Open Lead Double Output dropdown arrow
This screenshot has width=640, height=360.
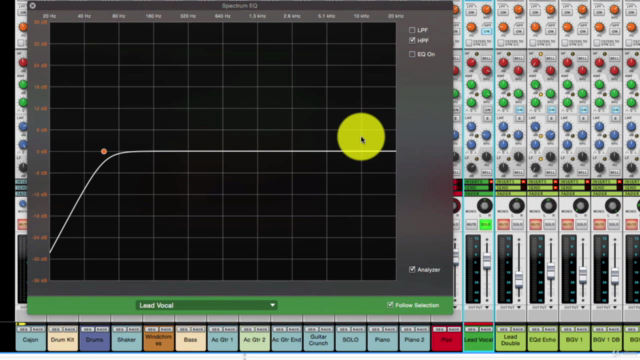(519, 307)
